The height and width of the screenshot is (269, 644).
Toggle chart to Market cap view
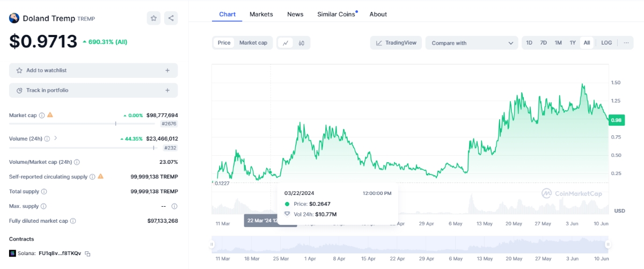tap(253, 43)
